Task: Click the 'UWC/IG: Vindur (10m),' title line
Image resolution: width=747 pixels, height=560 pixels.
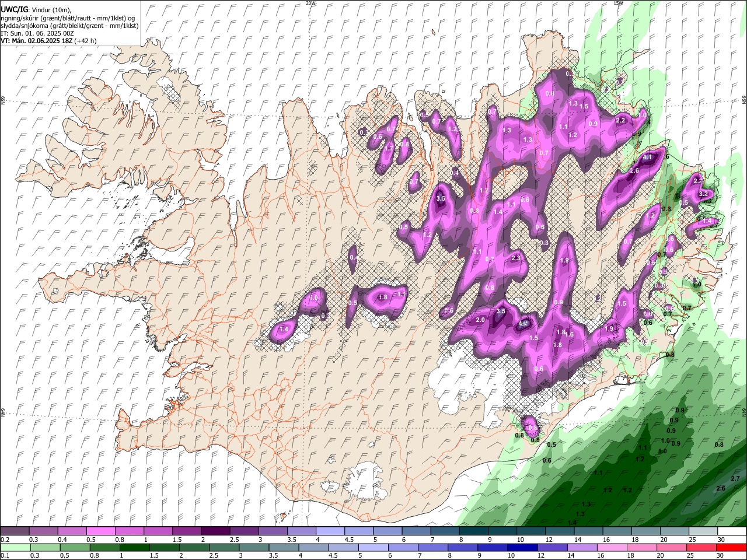Action: point(36,10)
